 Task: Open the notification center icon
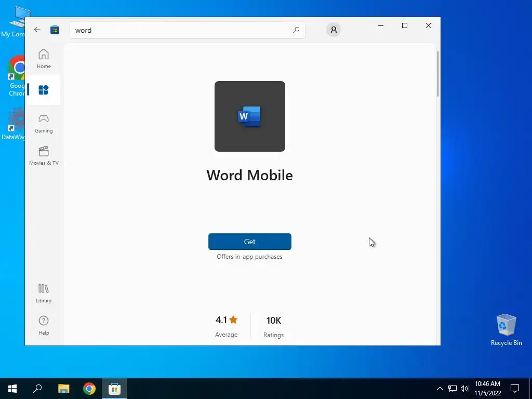coord(515,389)
